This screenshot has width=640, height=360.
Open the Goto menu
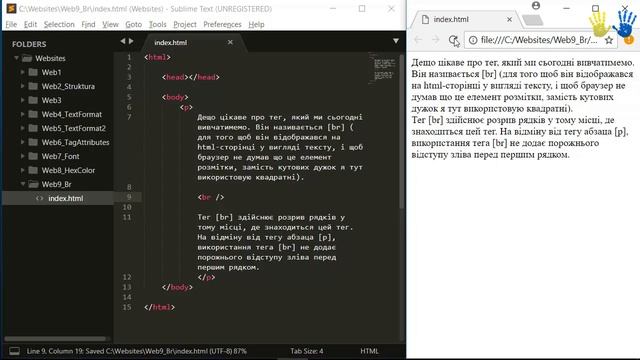[133, 24]
